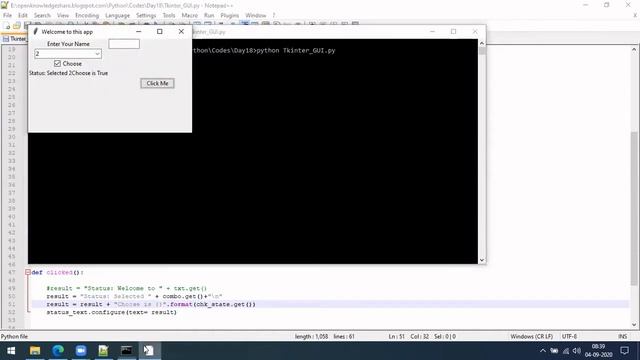This screenshot has width=640, height=360.
Task: Click the INS indicator in status bar
Action: (622, 337)
